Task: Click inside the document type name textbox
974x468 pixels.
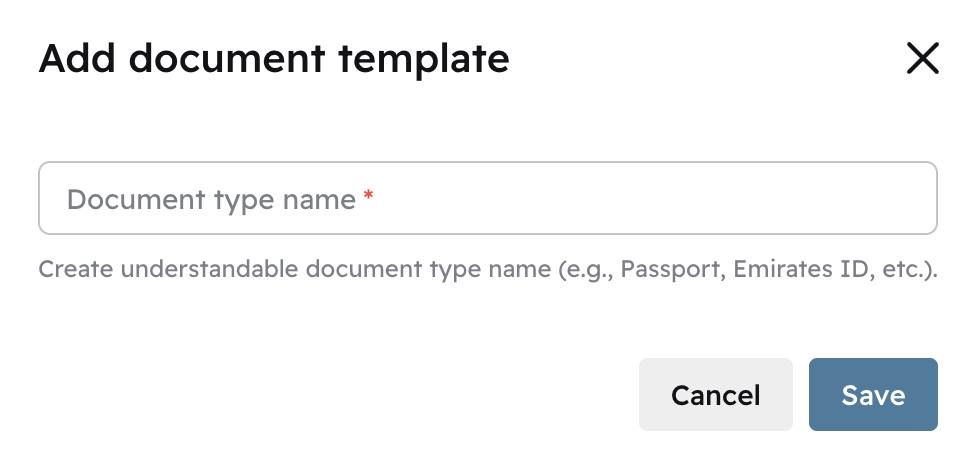Action: tap(487, 198)
